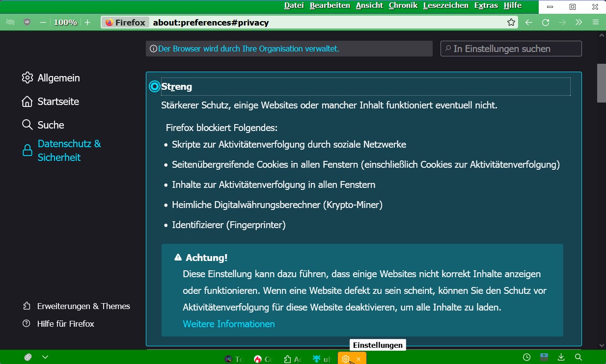Click 'Skripte zur Aktivitätenverfolgung durch soziale Netzwerke'
The image size is (606, 364).
289,145
